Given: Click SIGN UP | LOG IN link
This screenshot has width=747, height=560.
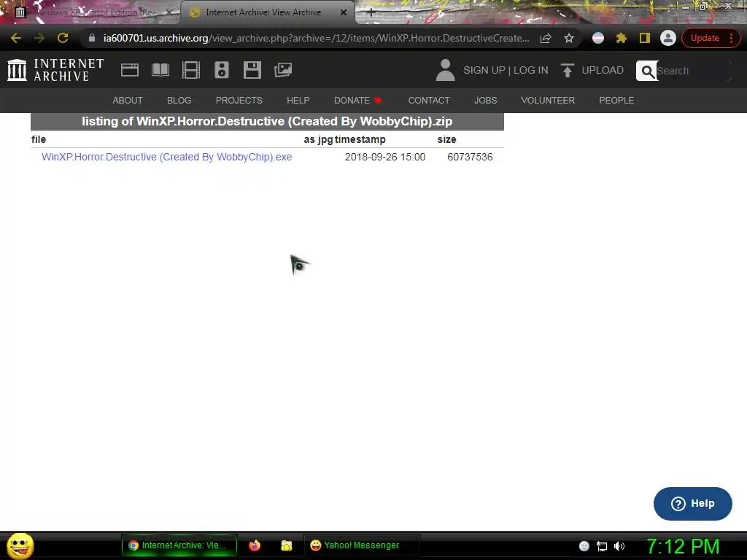Looking at the screenshot, I should coord(506,70).
